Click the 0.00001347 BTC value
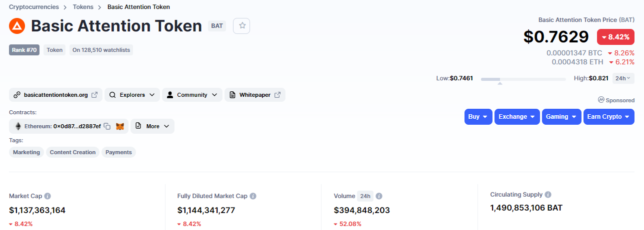This screenshot has height=230, width=644. [574, 53]
